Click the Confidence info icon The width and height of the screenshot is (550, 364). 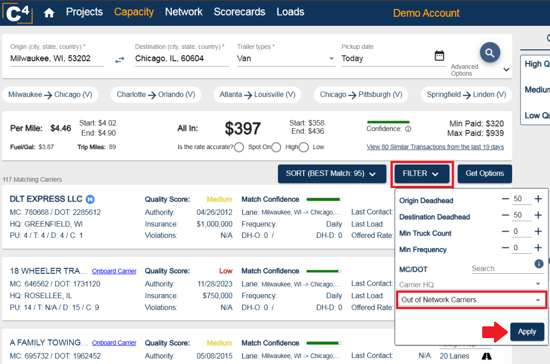point(408,129)
